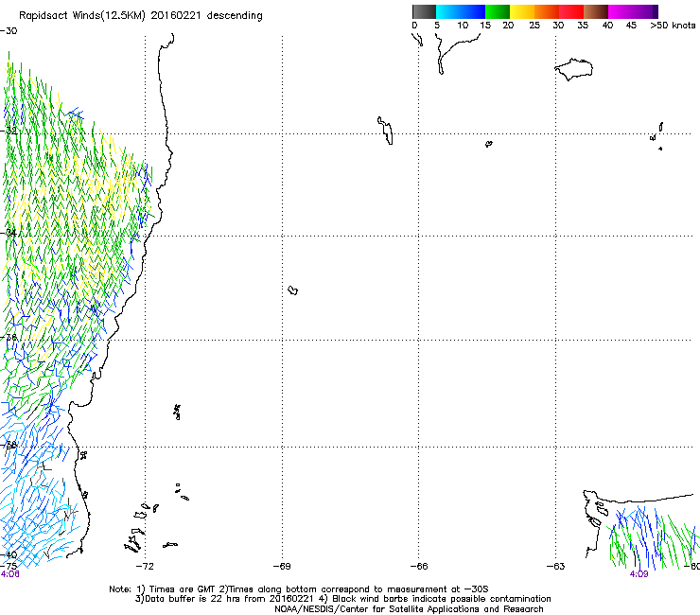Click the '-69' longitude label
Image resolution: width=700 pixels, height=615 pixels.
tap(282, 567)
